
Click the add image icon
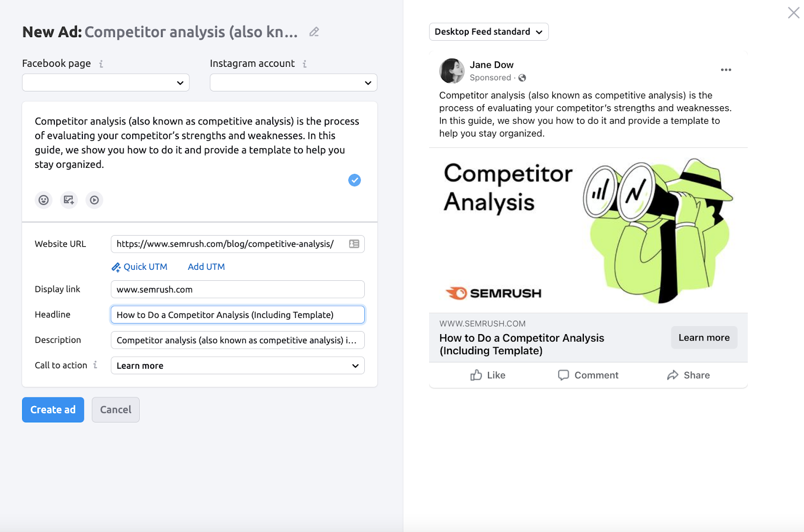click(69, 200)
